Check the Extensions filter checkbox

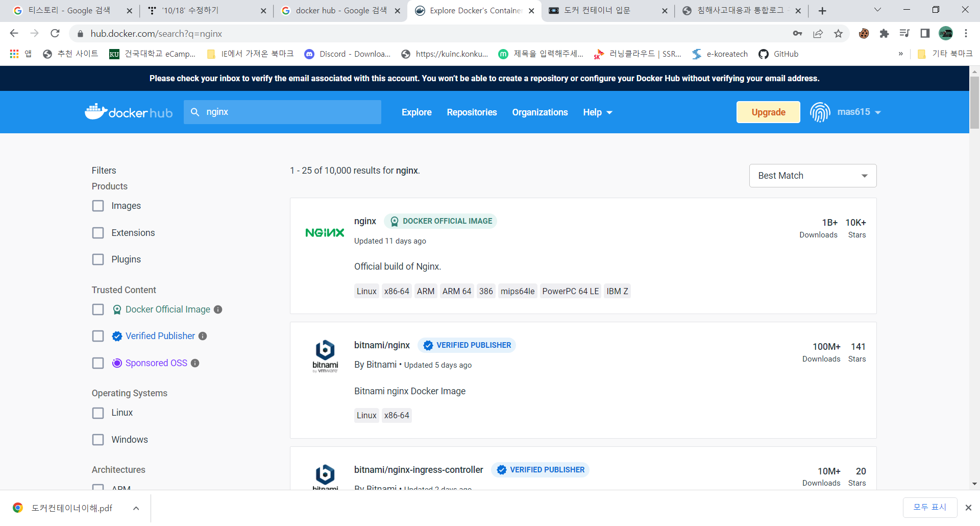click(x=98, y=233)
